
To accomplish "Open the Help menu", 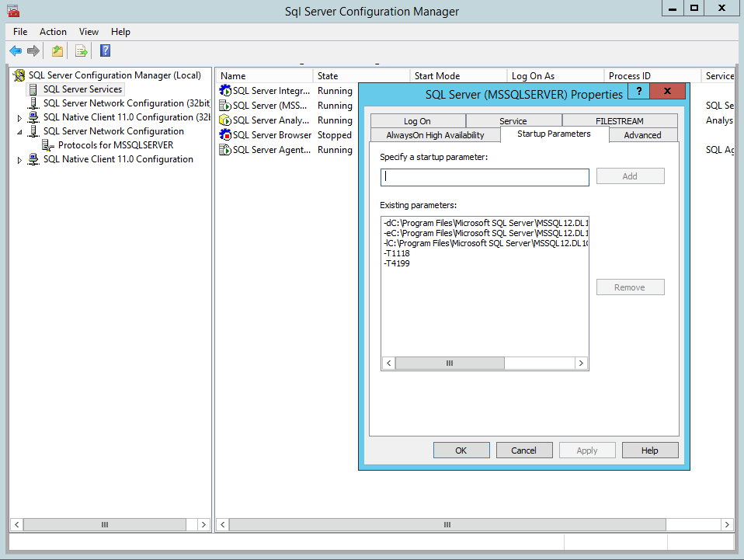I will click(x=120, y=32).
